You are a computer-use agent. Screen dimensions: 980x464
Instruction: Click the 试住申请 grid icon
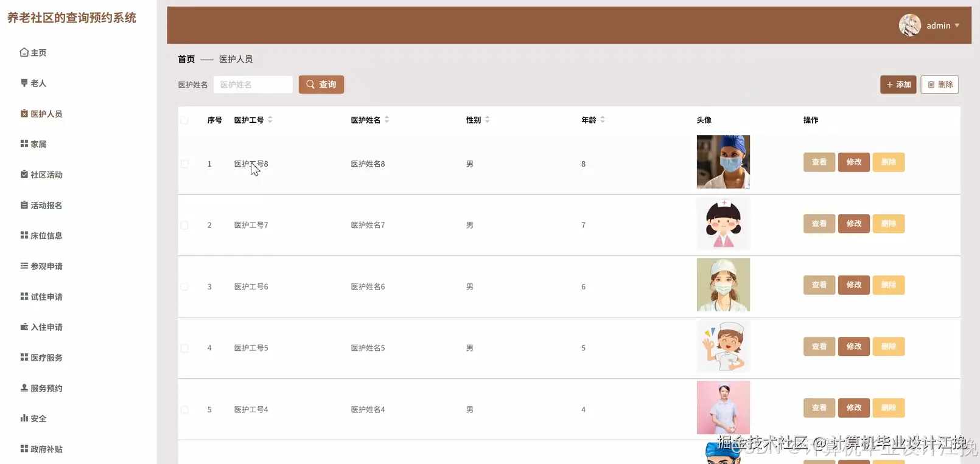click(24, 297)
